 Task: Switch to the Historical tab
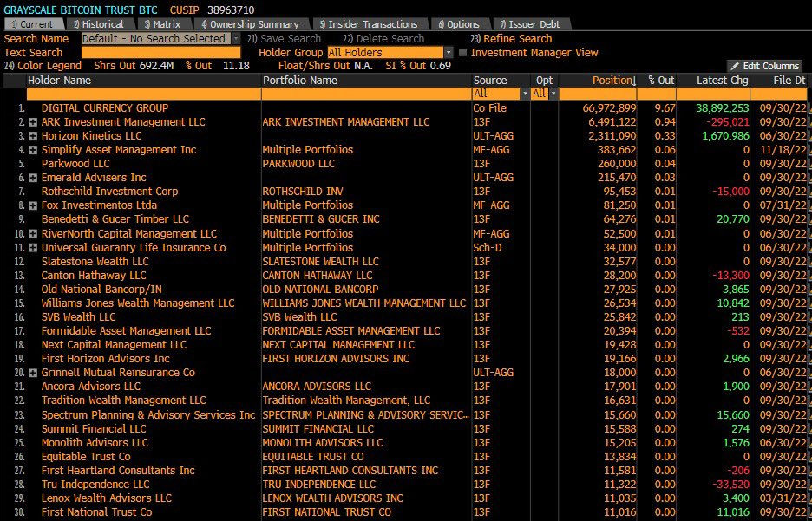[98, 24]
